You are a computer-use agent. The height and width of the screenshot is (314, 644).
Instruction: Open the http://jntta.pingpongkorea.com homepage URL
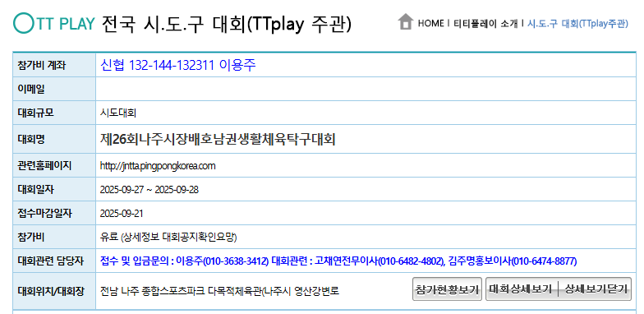coord(158,166)
